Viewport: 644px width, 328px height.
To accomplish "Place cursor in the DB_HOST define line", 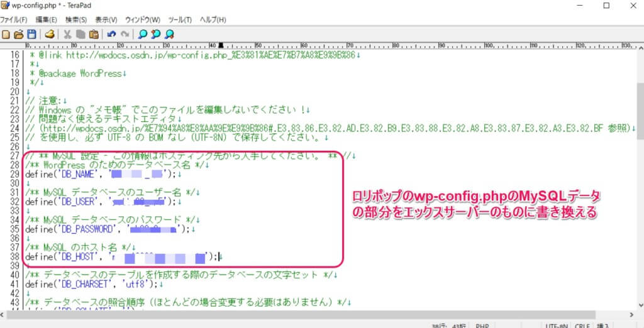I will pos(124,258).
